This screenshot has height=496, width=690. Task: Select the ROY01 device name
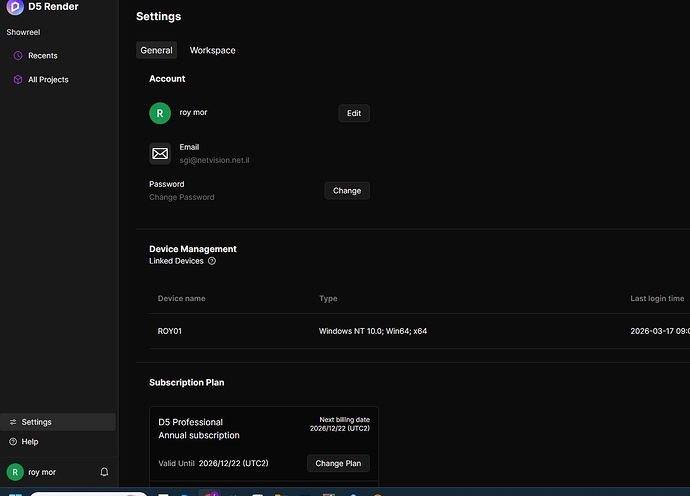tap(169, 331)
